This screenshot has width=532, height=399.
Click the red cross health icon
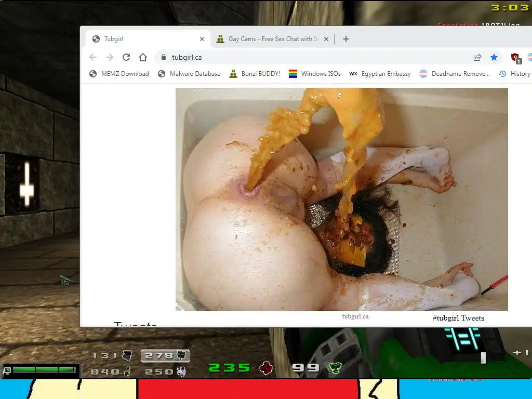click(266, 368)
